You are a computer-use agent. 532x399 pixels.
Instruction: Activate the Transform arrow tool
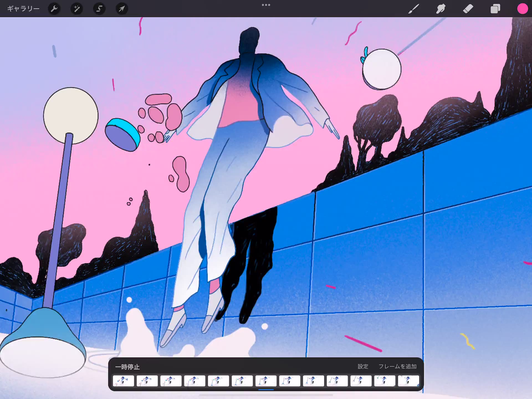(x=122, y=9)
